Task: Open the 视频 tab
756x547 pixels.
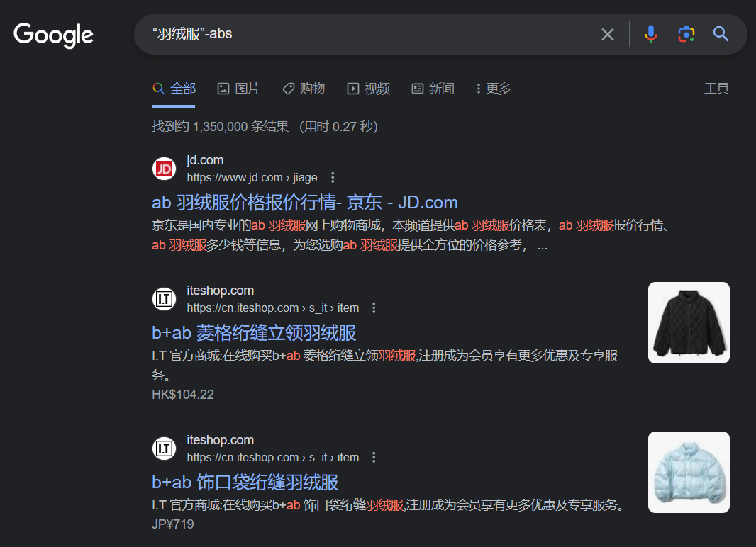Action: [368, 89]
